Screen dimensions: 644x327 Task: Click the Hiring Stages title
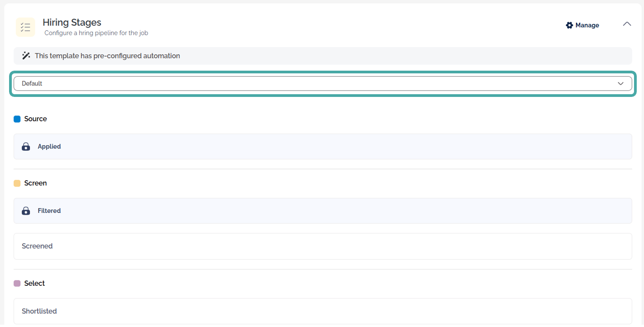point(72,22)
